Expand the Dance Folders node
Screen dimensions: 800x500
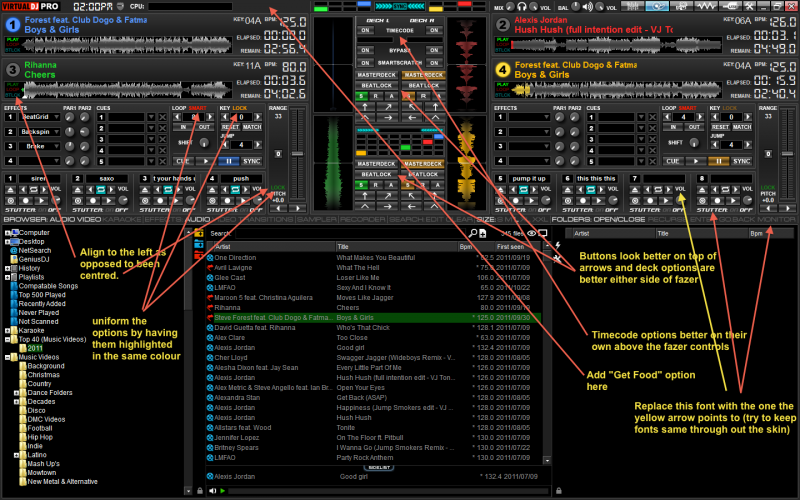click(16, 393)
